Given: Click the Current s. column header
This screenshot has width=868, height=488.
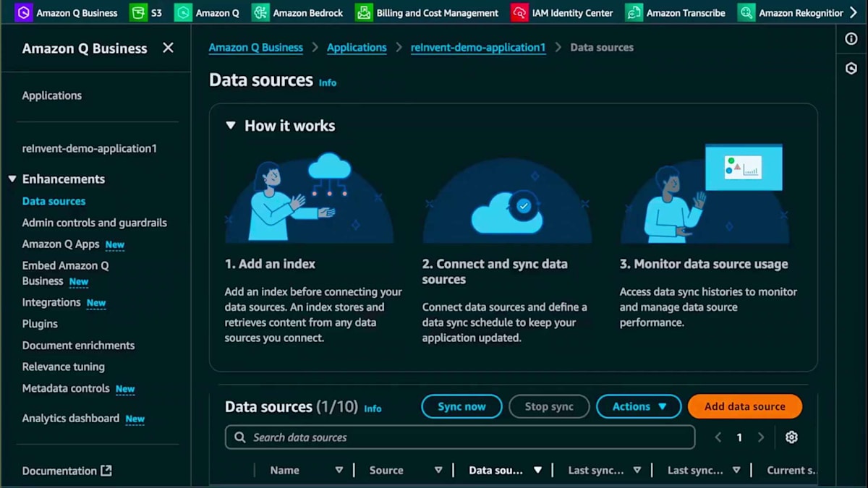Looking at the screenshot, I should (x=791, y=470).
